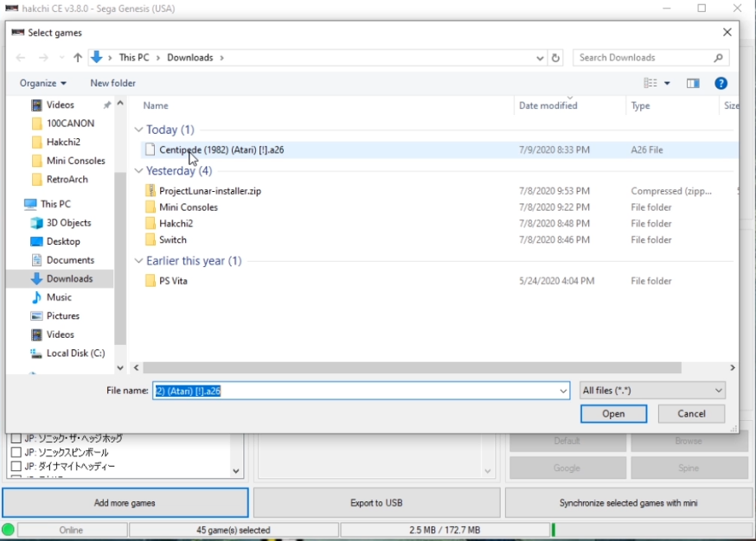Click the Cancel button
The image size is (756, 541).
tap(691, 414)
